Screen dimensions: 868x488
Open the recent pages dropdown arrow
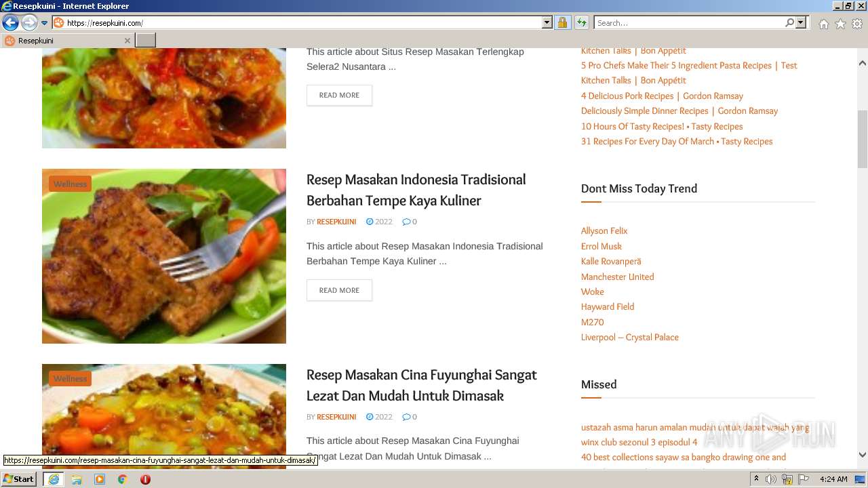45,23
